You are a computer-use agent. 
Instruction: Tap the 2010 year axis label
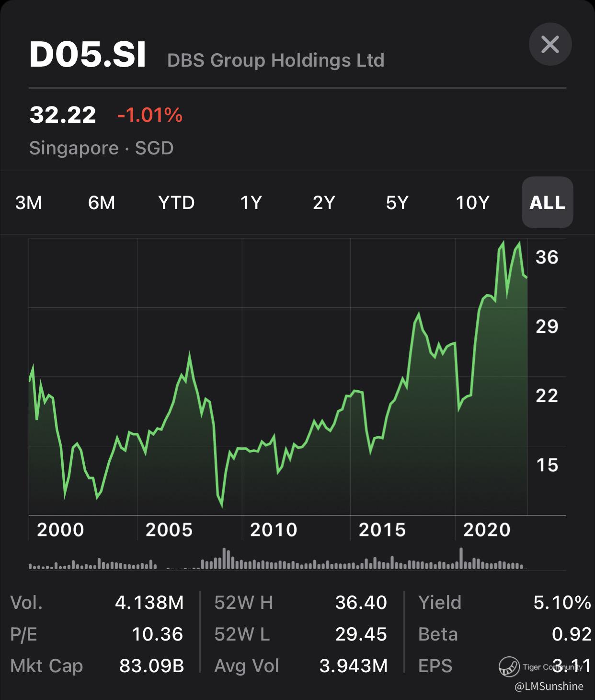point(274,530)
